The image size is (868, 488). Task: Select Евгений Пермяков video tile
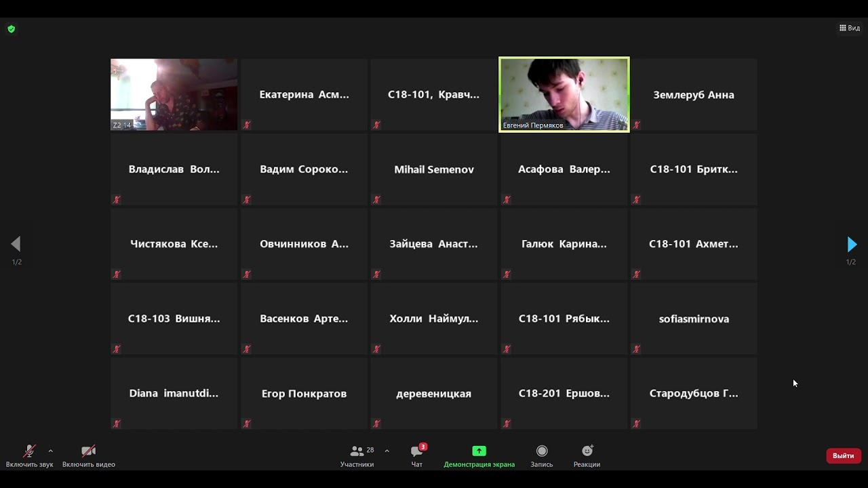click(x=564, y=94)
